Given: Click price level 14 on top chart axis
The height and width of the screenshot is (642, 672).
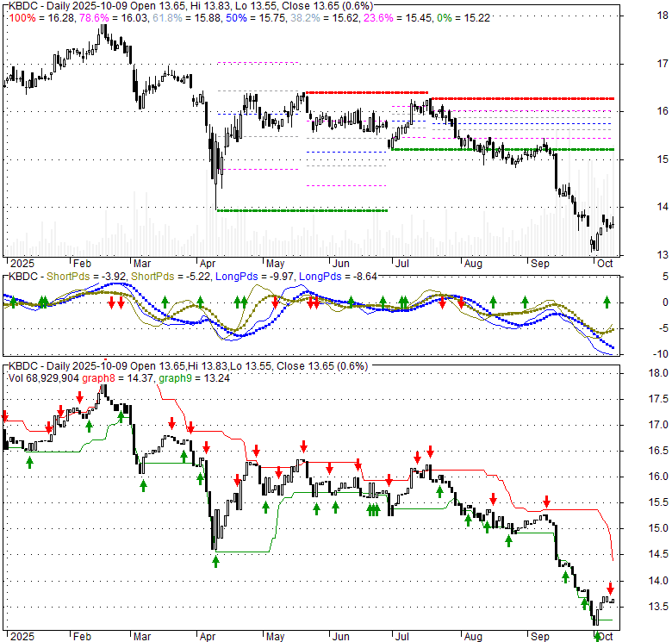Looking at the screenshot, I should coord(663,207).
